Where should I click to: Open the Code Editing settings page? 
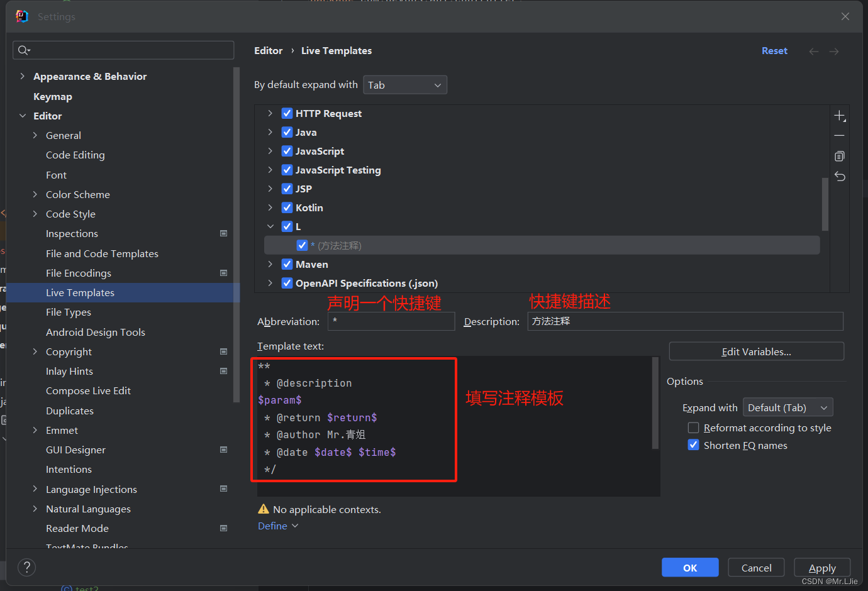(x=75, y=155)
